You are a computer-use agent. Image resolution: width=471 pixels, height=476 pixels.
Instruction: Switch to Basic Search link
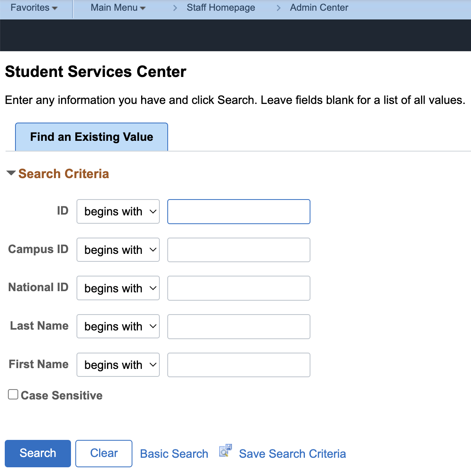(x=174, y=453)
